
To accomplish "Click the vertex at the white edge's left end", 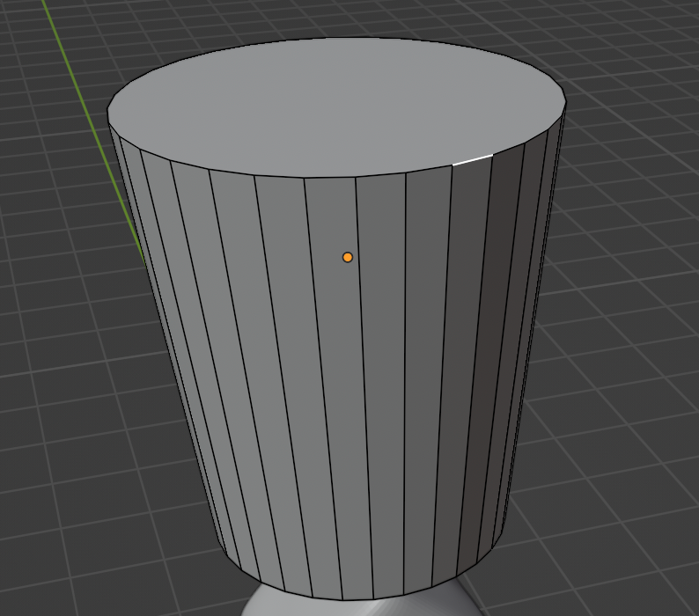I will point(452,165).
